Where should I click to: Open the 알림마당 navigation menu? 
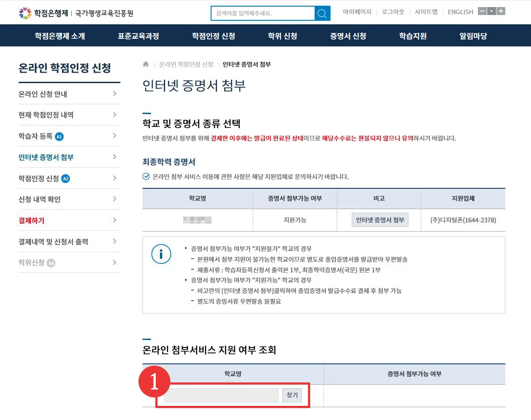[x=472, y=36]
